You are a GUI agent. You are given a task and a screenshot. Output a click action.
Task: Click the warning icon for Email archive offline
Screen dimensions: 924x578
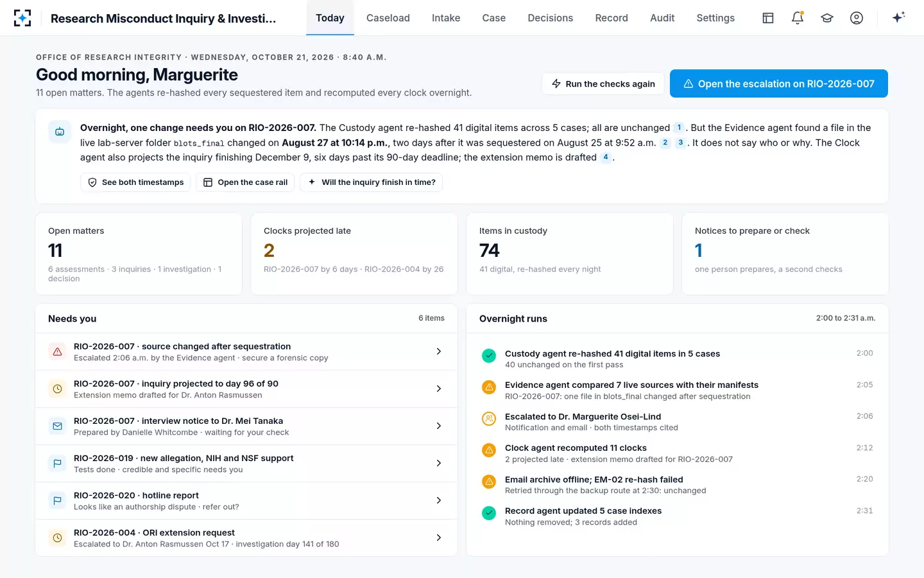pyautogui.click(x=489, y=482)
